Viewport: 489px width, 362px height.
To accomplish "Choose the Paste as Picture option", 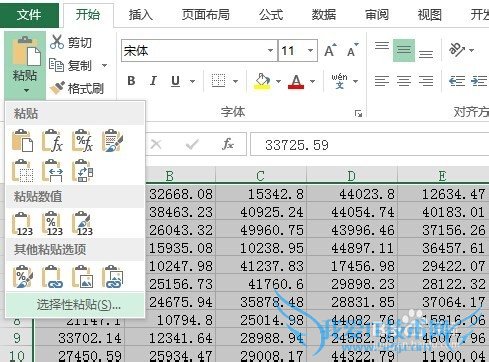I will 83,277.
